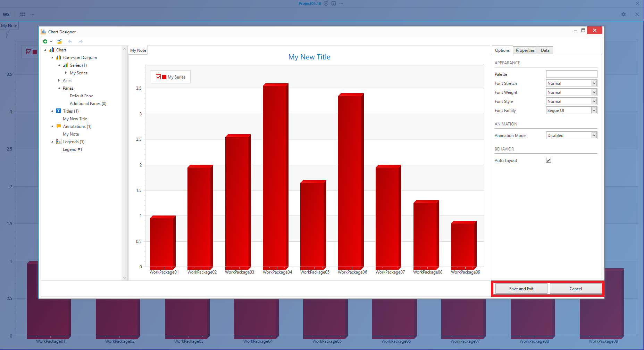The width and height of the screenshot is (644, 350).
Task: Click the layout icon next to Project05.10
Action: pos(334,3)
